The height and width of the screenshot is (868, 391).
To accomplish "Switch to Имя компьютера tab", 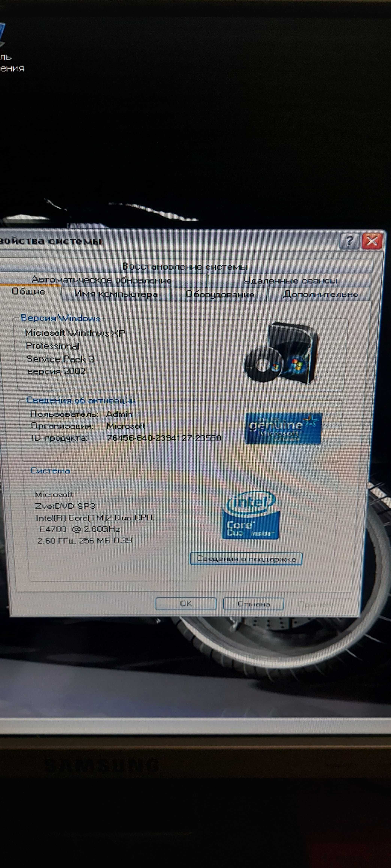I will tap(116, 294).
